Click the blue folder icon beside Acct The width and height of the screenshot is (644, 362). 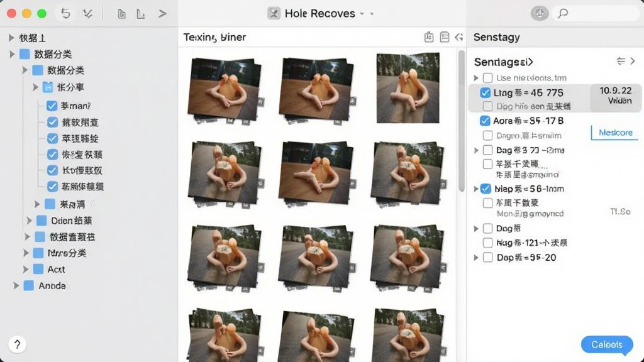38,269
